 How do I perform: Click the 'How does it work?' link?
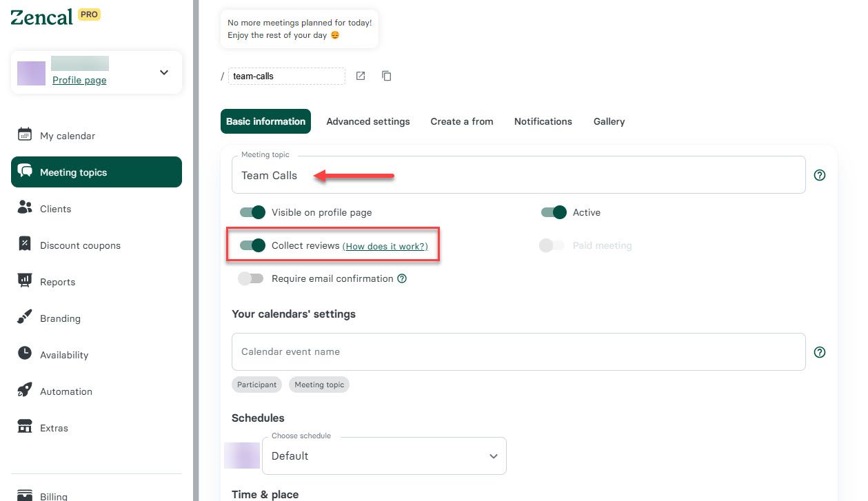pos(385,246)
